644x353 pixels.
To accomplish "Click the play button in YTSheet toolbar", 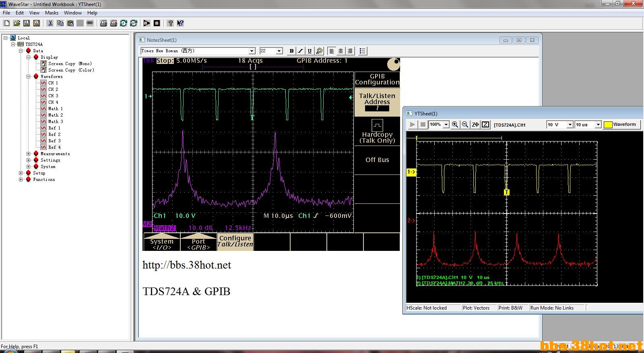I will click(413, 125).
